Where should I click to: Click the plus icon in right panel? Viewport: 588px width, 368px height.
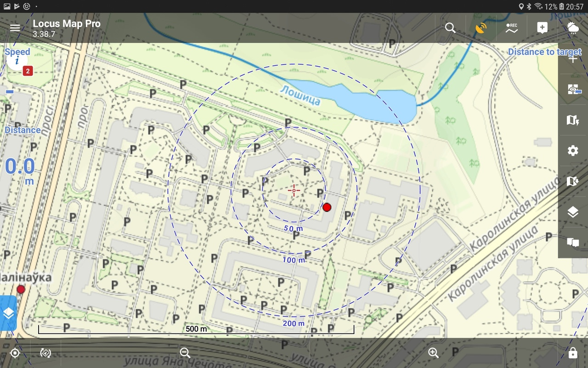pos(573,59)
